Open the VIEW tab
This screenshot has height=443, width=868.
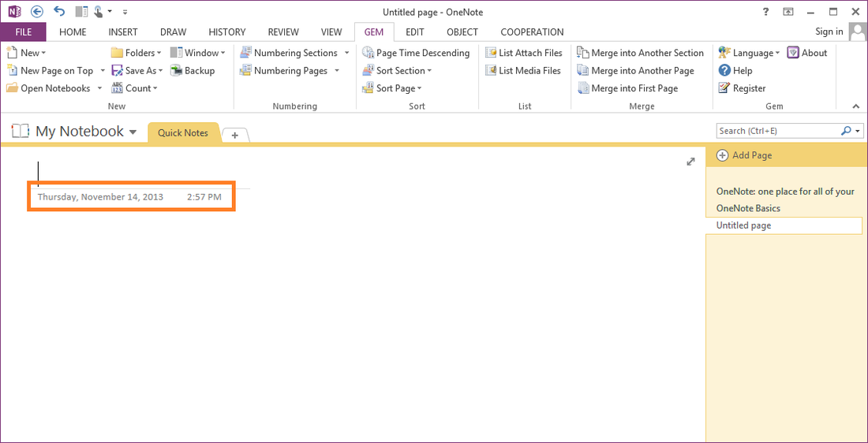pos(331,32)
